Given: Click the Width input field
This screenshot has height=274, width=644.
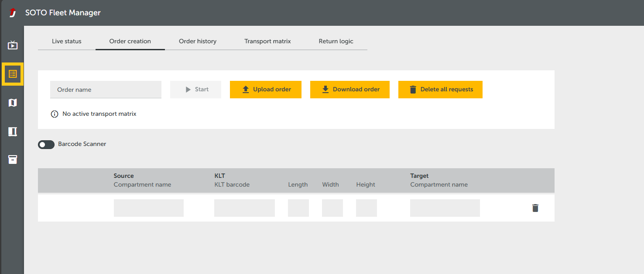Looking at the screenshot, I should click(332, 208).
